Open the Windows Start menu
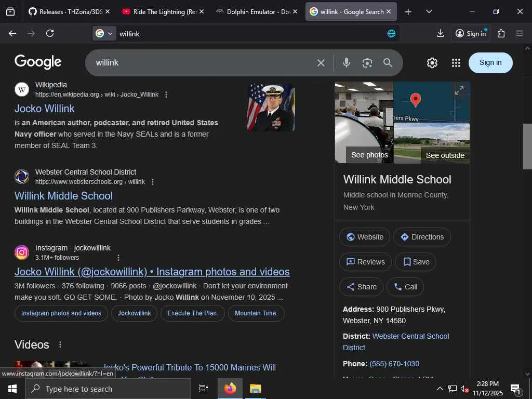 tap(12, 389)
